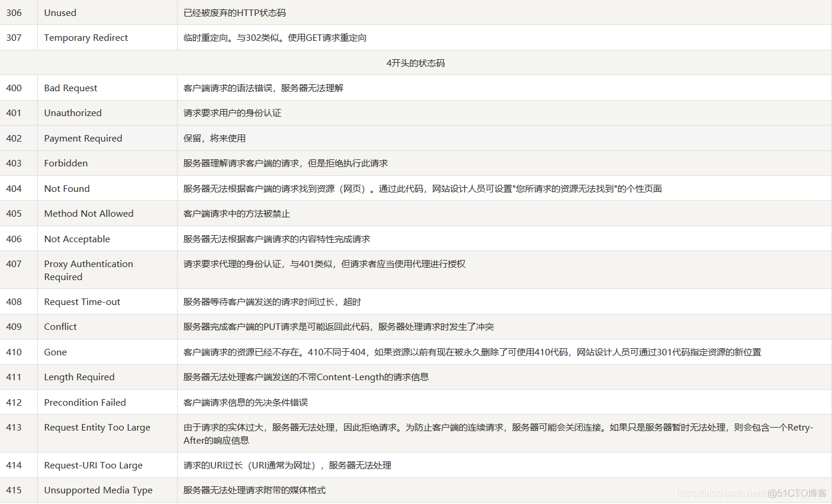The height and width of the screenshot is (504, 832).
Task: Click the 'Length Required' status name
Action: click(x=79, y=377)
